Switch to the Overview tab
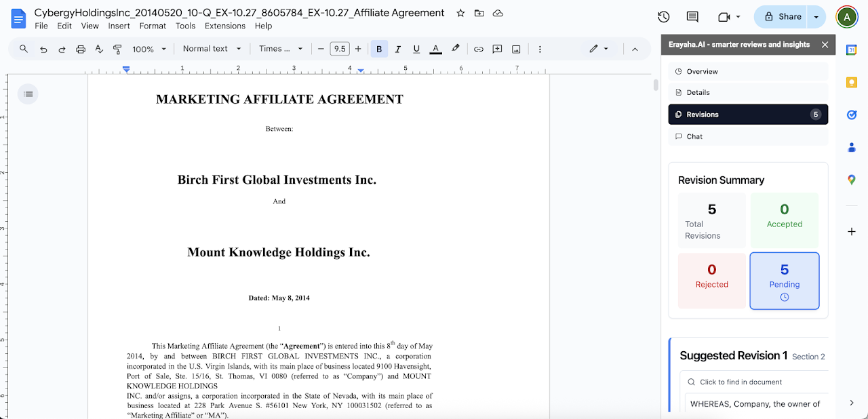868x419 pixels. coord(748,71)
